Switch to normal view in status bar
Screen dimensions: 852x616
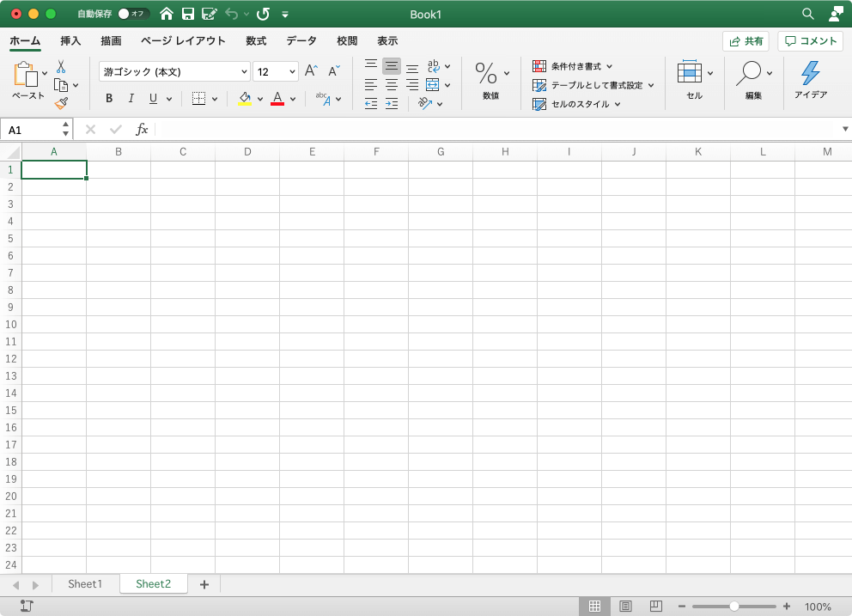[594, 607]
